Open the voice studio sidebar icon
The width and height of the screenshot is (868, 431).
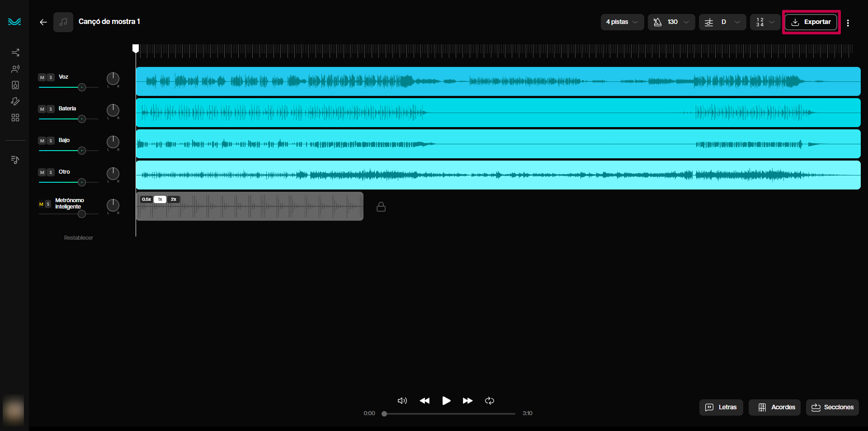coord(15,69)
